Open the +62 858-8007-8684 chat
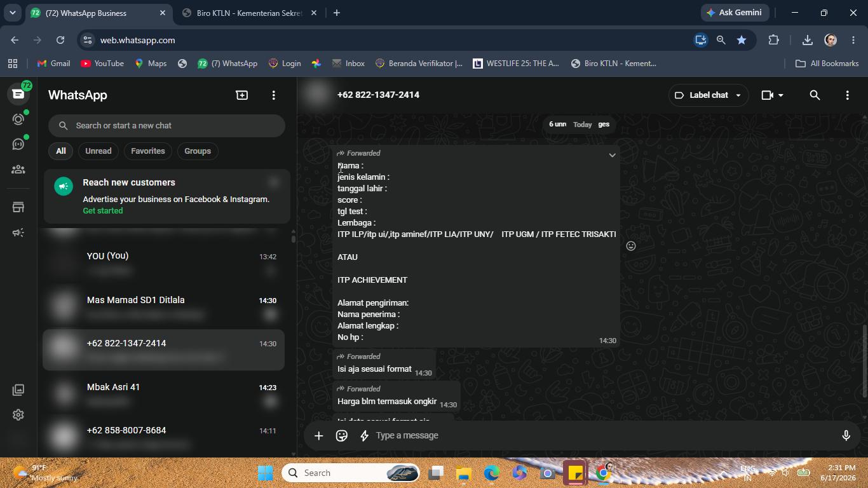 [x=164, y=437]
